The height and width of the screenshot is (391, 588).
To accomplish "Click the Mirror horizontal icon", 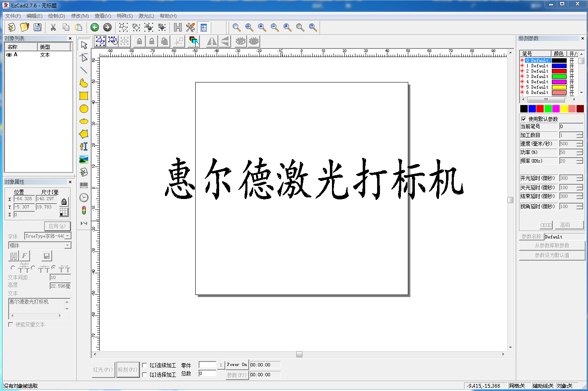I will click(212, 41).
